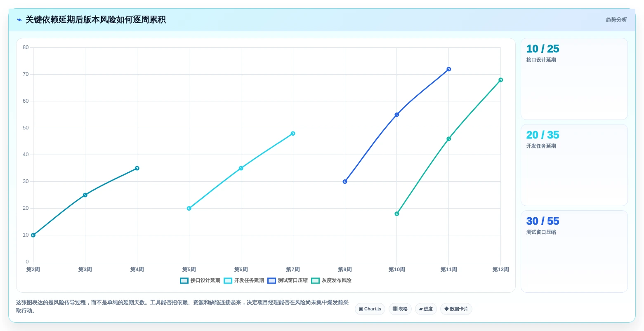Click 灰度发布风险 data point at 第11周
The image size is (644, 331).
pyautogui.click(x=449, y=139)
